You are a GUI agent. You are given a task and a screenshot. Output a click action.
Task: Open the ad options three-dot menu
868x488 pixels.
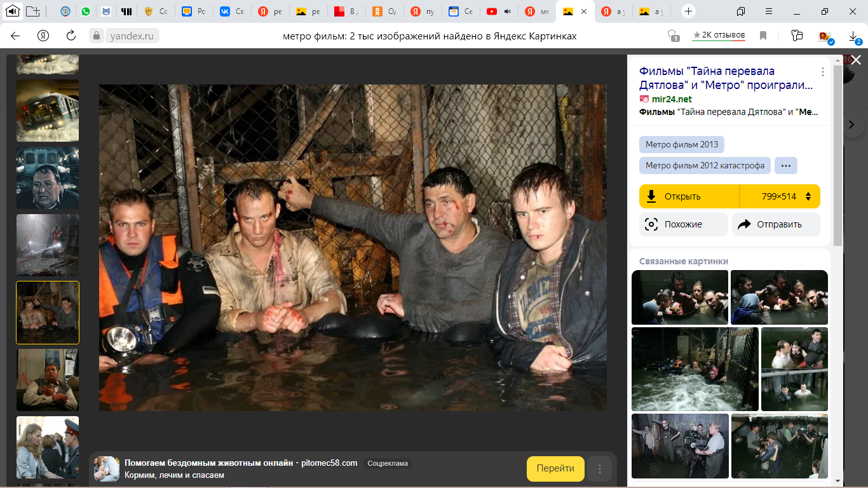[599, 469]
